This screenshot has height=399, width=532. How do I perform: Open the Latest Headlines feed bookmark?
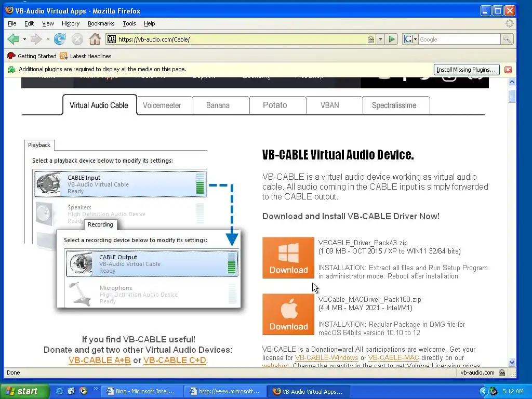point(86,56)
